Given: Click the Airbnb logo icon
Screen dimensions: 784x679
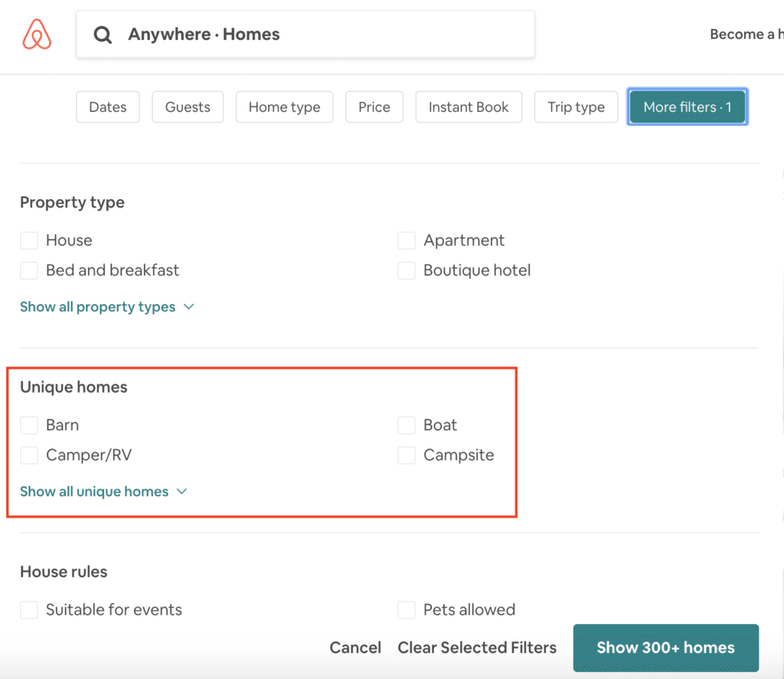Looking at the screenshot, I should (37, 34).
